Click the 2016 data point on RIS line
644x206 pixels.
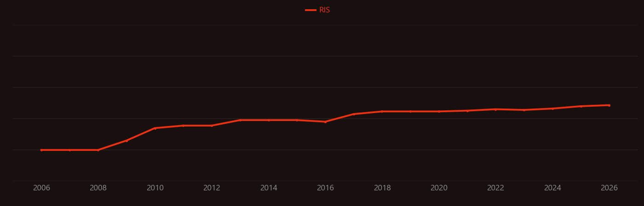[325, 122]
